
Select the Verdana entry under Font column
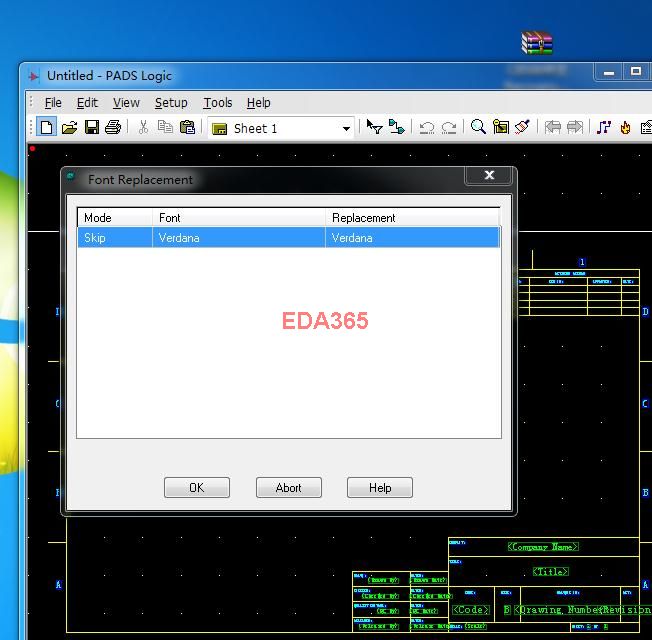click(x=239, y=237)
